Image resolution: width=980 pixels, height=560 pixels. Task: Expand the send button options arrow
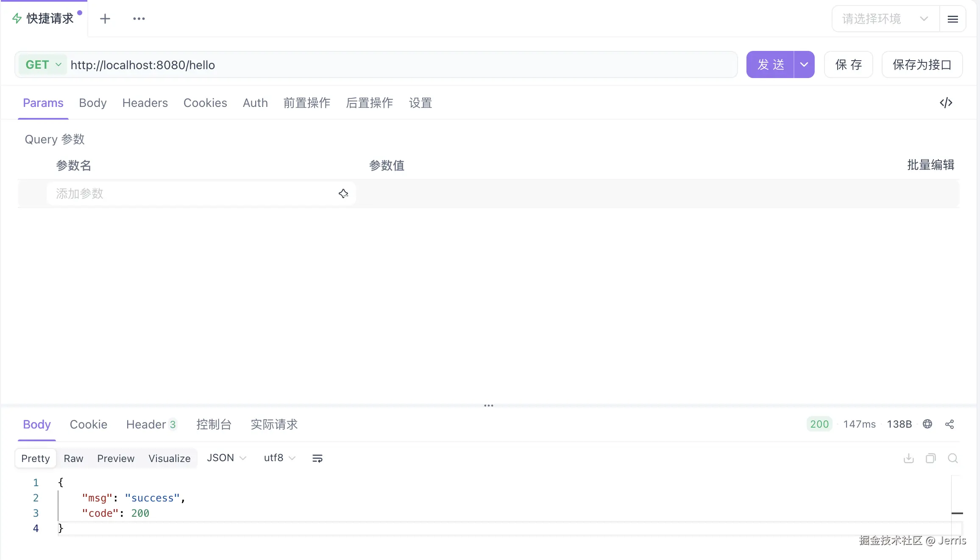pyautogui.click(x=804, y=65)
